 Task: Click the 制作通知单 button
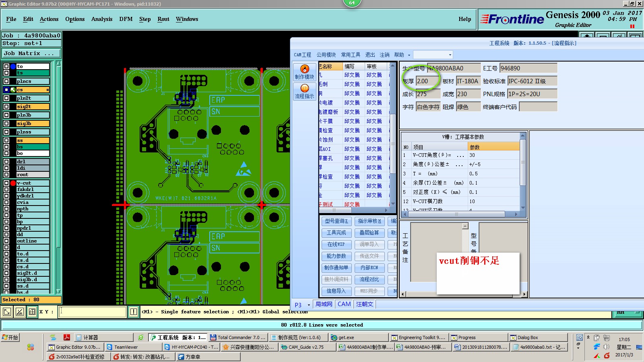(x=336, y=267)
